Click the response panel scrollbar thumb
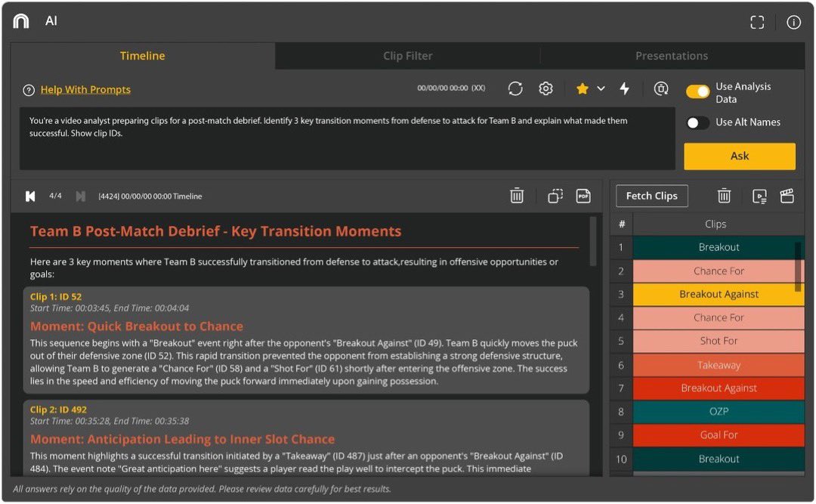 click(593, 241)
